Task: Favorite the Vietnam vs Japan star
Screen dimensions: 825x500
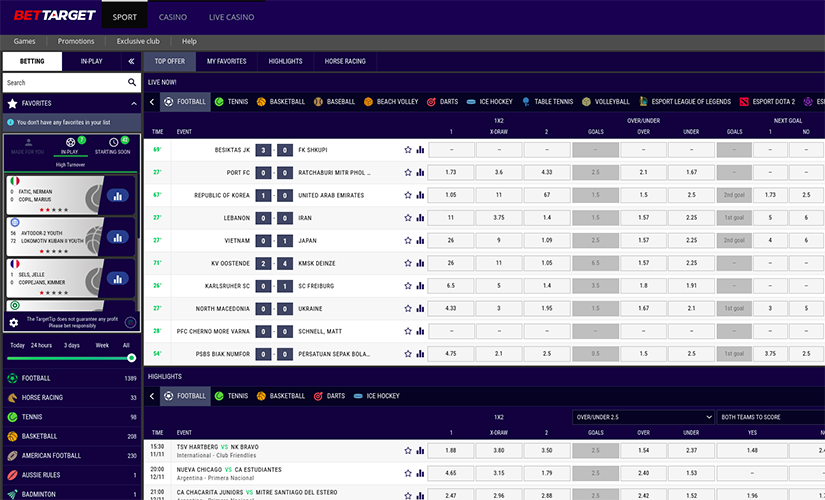Action: tap(408, 241)
